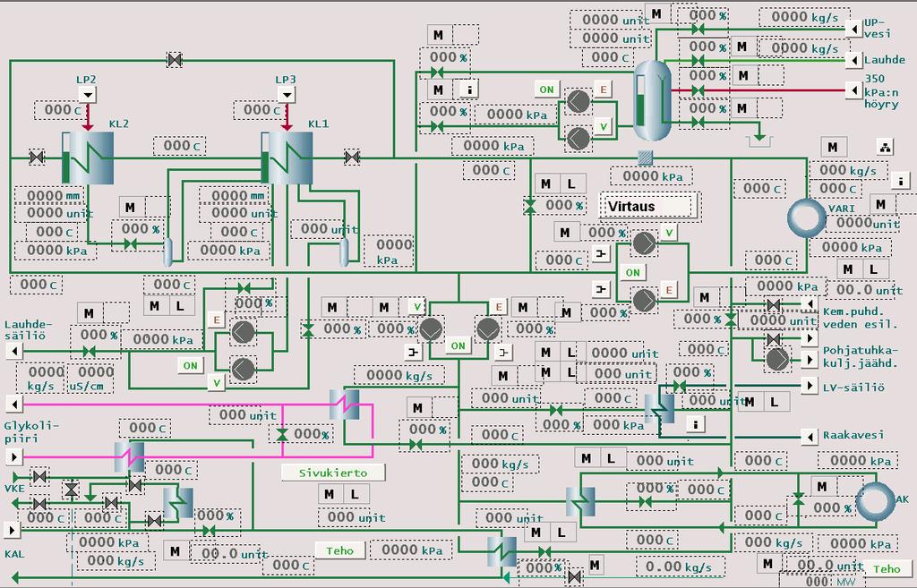Screen dimensions: 917x588
Task: Click the valve on the pink glycol bypass
Action: [x=282, y=435]
